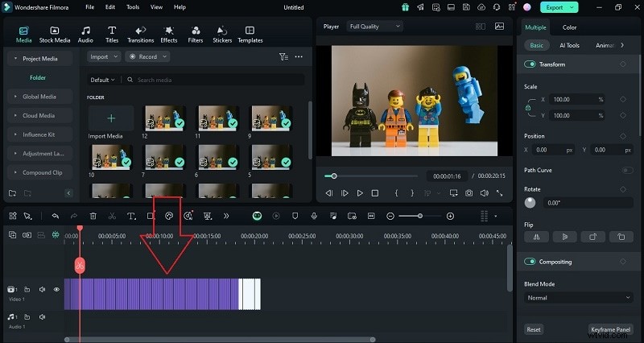
Task: Play the video preview
Action: coord(360,193)
